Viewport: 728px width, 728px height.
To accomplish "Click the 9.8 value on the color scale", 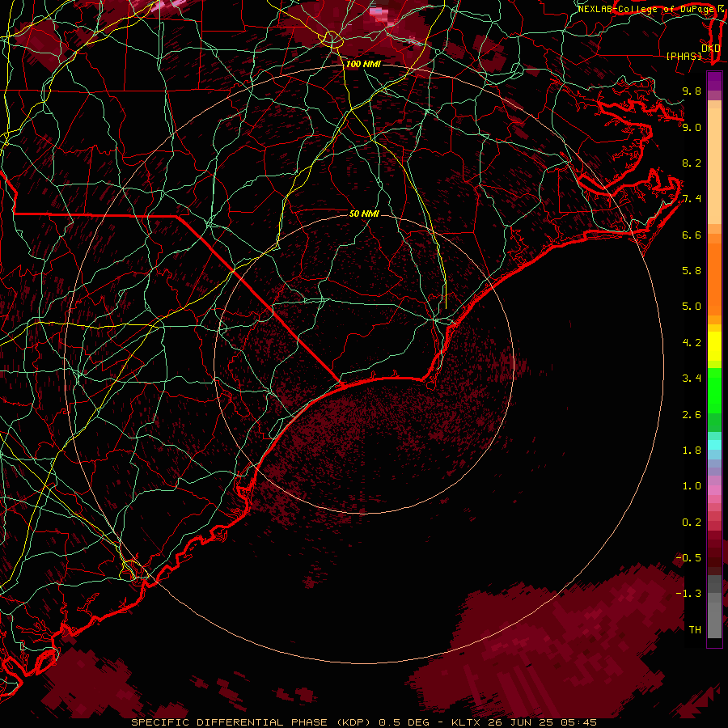I will coord(692,91).
